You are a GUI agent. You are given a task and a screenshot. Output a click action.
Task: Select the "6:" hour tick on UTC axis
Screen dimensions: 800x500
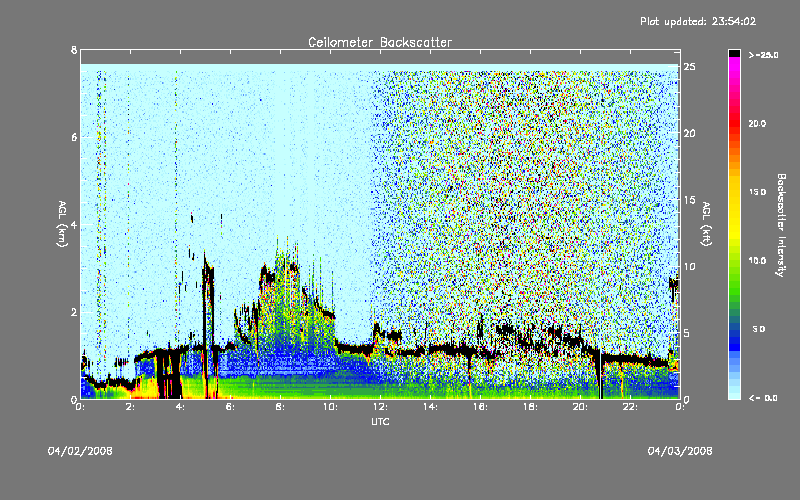[x=230, y=407]
